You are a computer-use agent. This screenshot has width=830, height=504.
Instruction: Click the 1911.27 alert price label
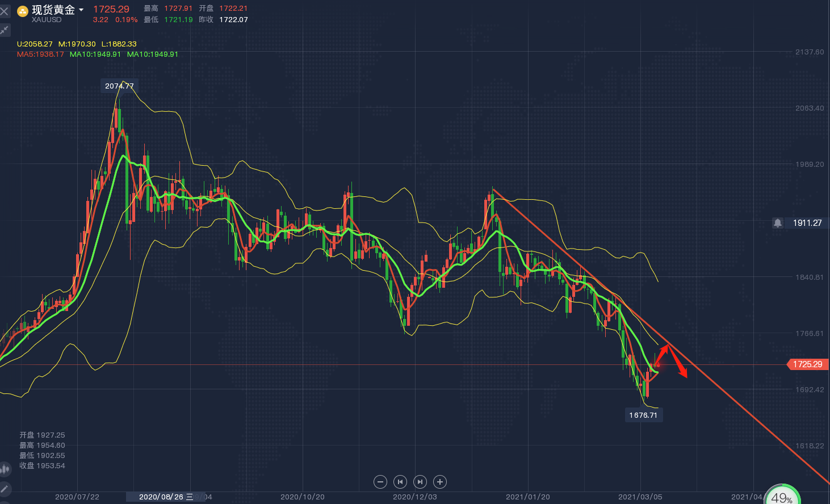tap(807, 223)
